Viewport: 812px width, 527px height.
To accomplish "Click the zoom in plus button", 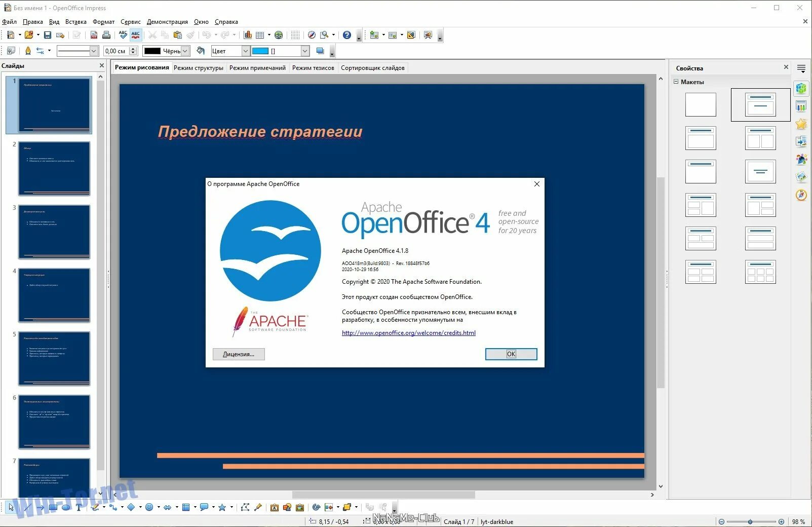I will coord(781,521).
